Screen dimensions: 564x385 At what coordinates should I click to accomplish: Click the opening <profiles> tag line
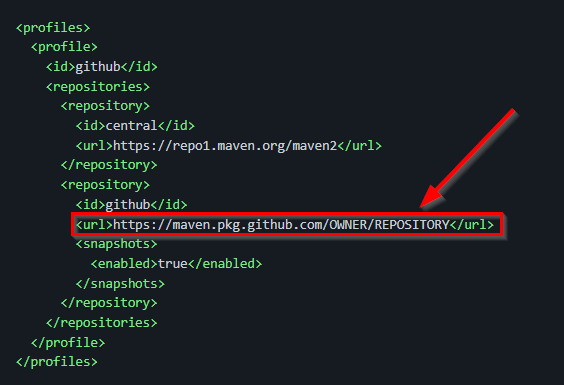tap(53, 28)
